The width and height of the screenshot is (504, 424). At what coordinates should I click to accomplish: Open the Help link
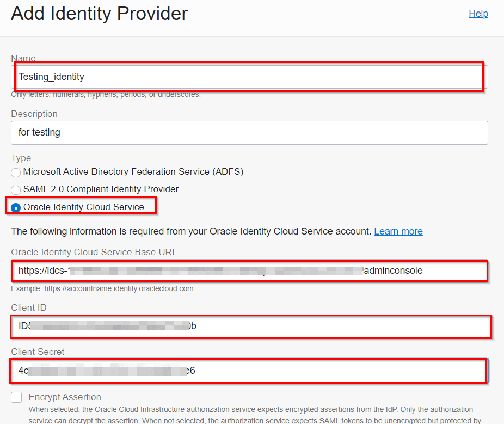coord(478,14)
